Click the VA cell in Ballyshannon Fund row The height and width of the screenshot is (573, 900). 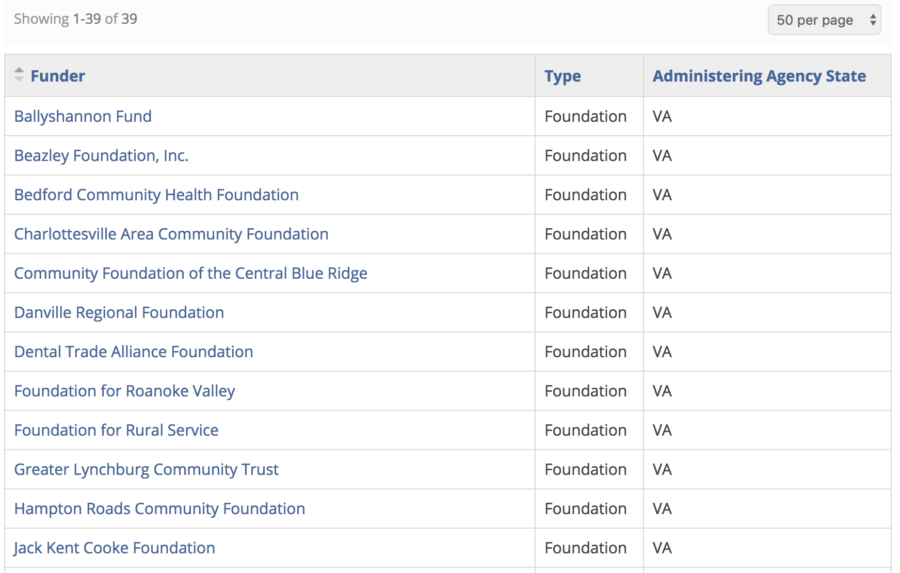click(x=662, y=117)
